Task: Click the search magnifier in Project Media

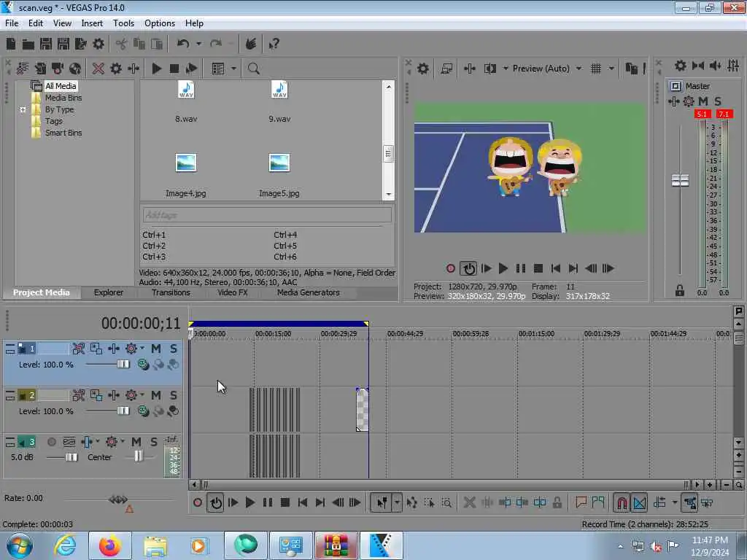Action: point(253,69)
